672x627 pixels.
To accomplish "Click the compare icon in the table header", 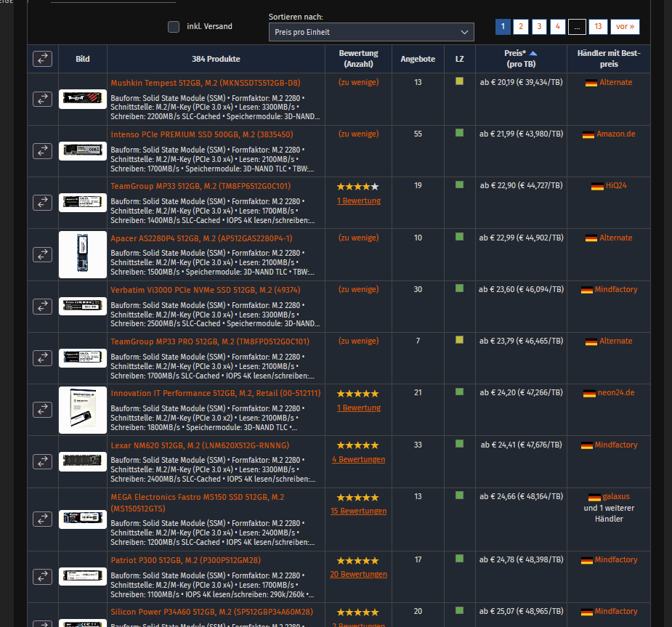I will [x=42, y=59].
